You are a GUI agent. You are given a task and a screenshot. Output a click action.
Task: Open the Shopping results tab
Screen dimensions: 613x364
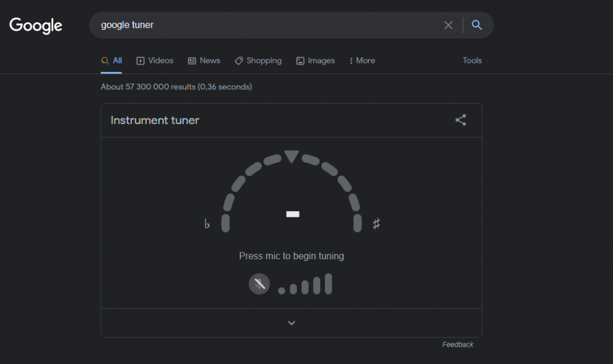click(x=258, y=60)
